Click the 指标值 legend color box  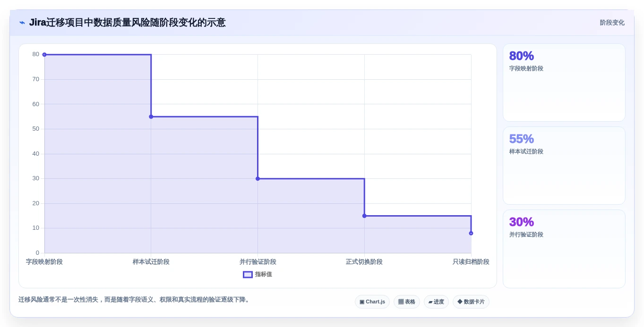(x=248, y=275)
